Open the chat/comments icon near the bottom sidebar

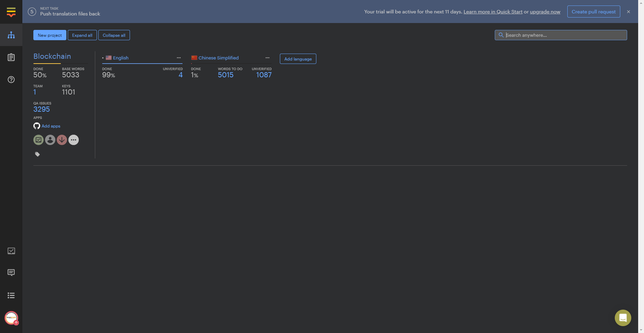click(11, 273)
